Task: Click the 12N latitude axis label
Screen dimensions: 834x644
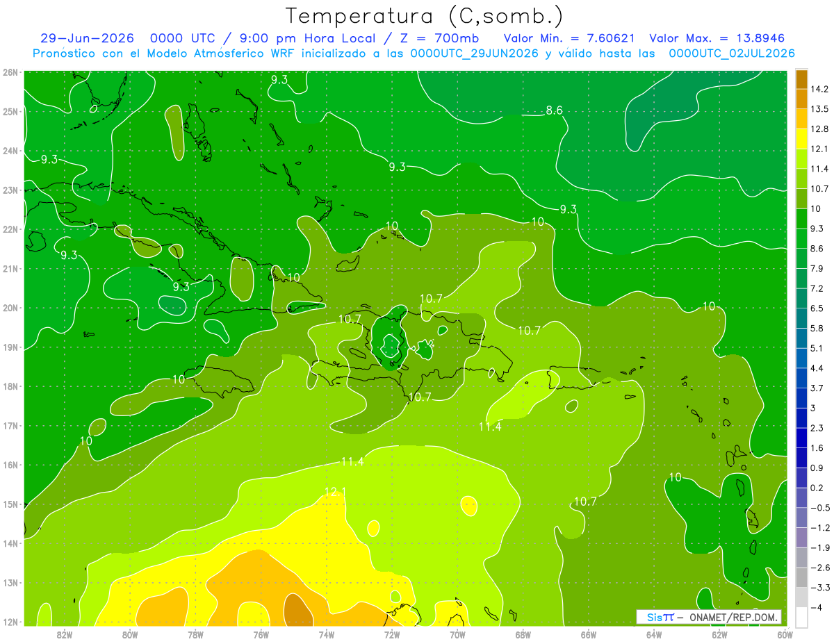Action: 10,622
